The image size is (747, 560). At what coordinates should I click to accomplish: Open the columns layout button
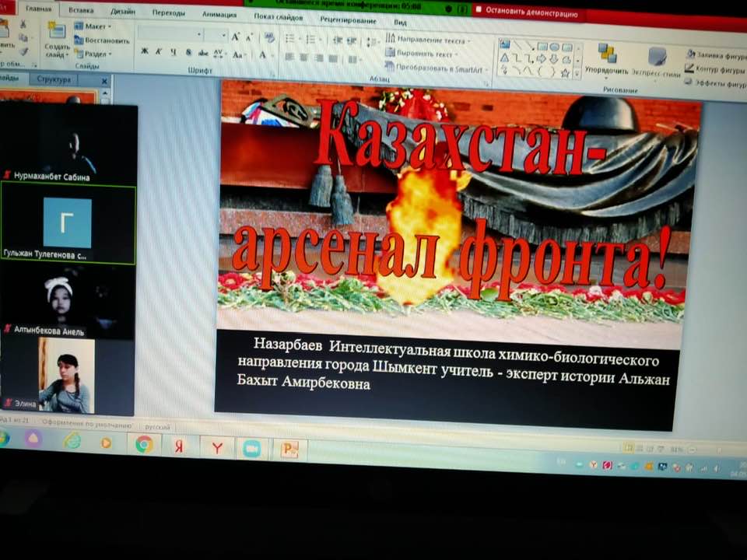click(x=353, y=60)
